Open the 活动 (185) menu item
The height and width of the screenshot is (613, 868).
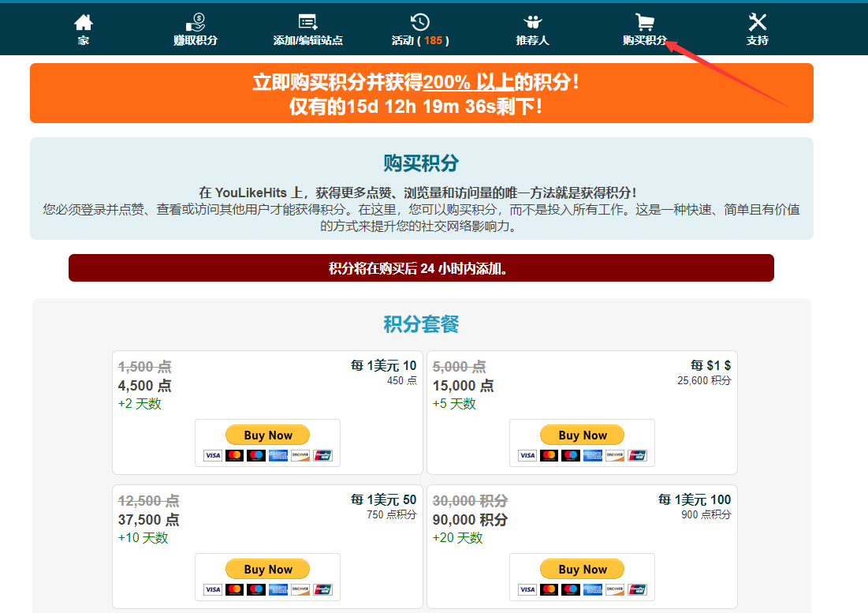420,40
